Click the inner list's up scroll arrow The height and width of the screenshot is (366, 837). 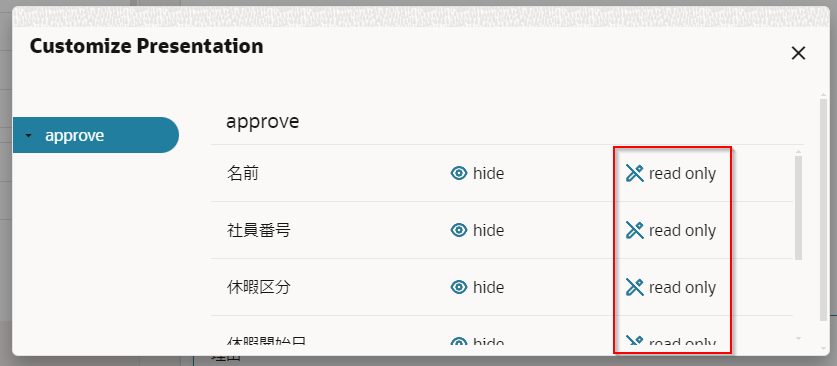[799, 152]
